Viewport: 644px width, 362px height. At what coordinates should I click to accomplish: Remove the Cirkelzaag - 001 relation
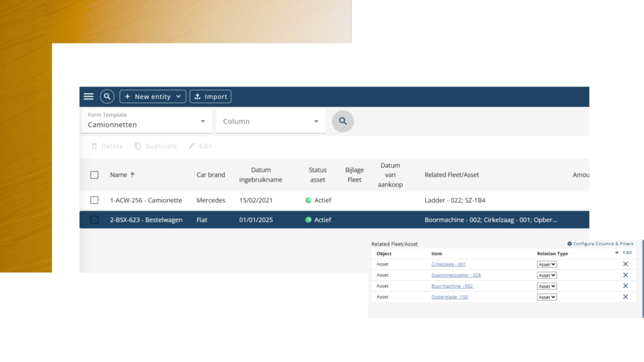625,264
